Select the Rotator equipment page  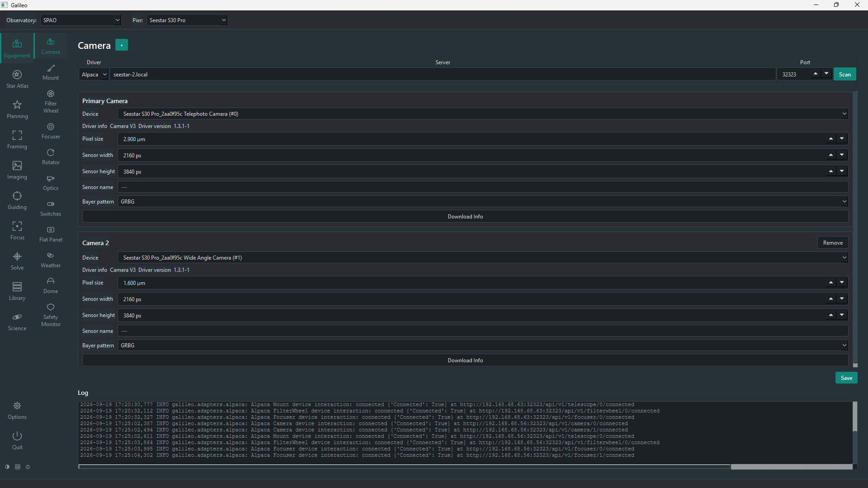tap(51, 156)
